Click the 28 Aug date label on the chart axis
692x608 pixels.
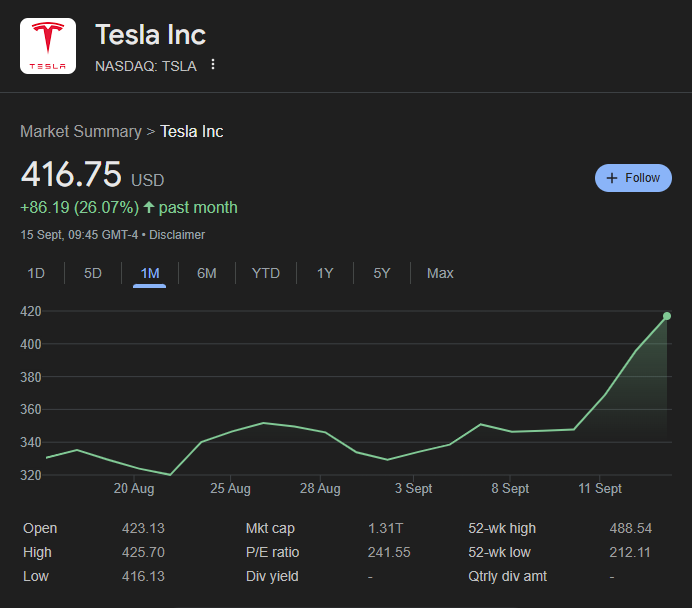click(x=320, y=488)
